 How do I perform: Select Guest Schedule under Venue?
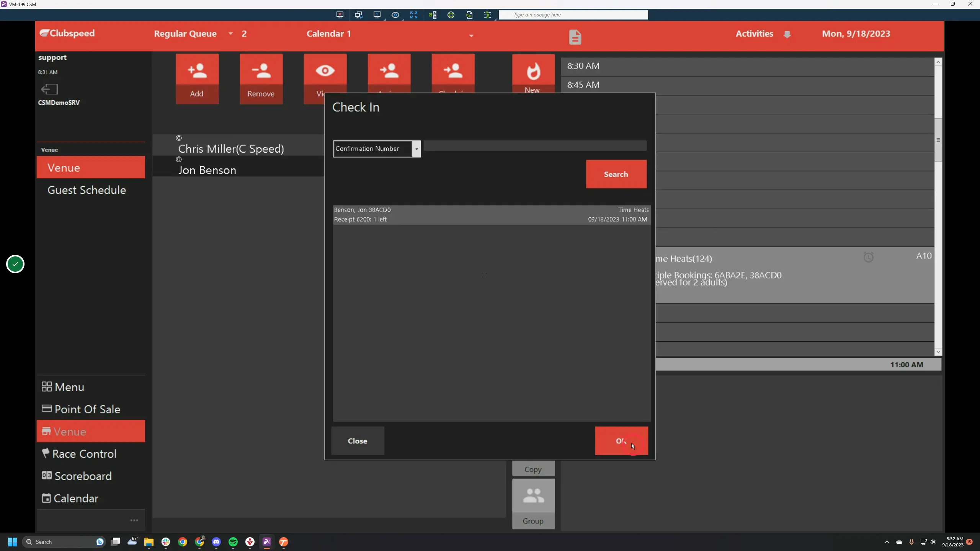pos(91,190)
